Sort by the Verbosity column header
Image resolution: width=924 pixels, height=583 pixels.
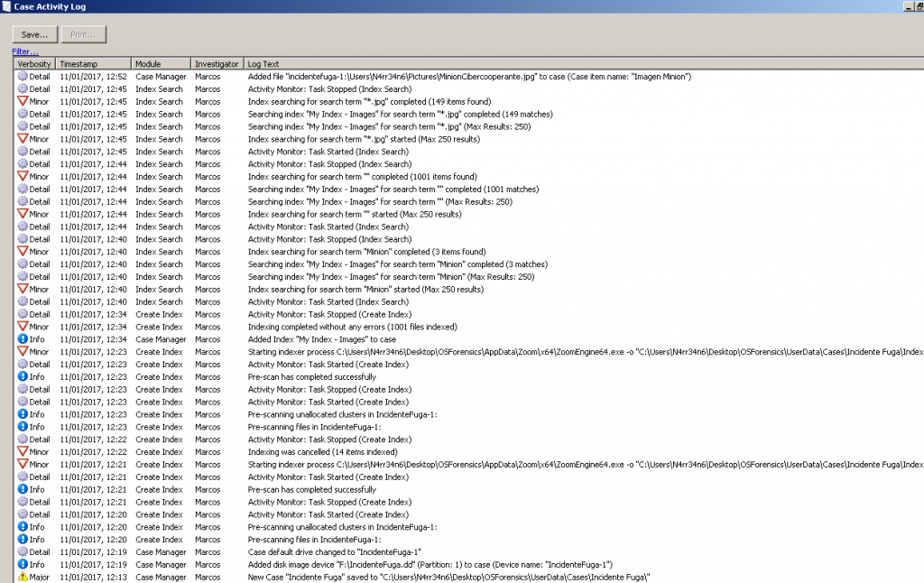pos(34,64)
